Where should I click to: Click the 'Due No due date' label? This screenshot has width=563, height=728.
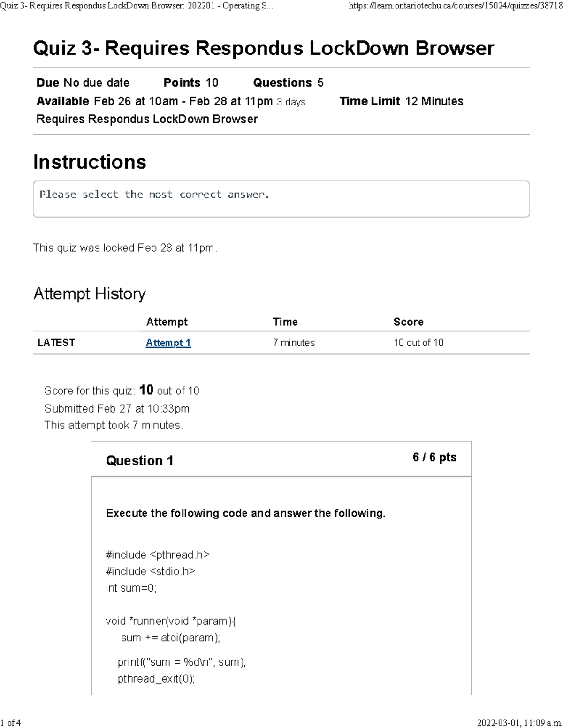83,83
